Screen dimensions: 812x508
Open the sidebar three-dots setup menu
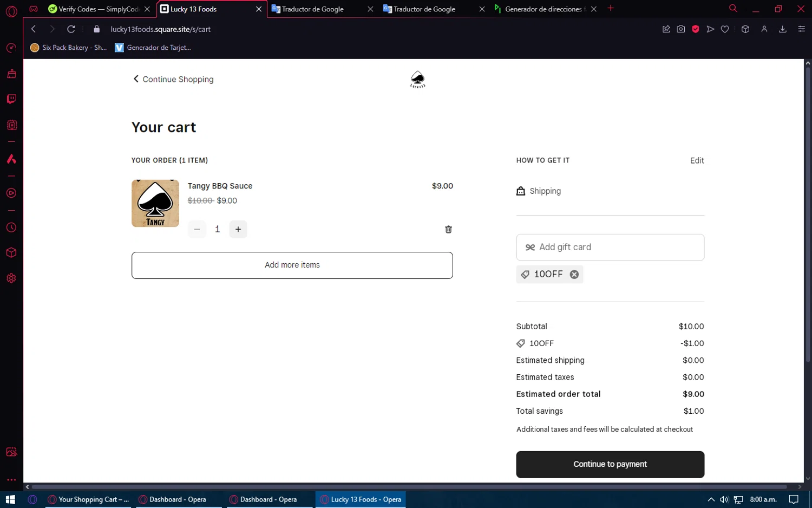[x=11, y=480]
